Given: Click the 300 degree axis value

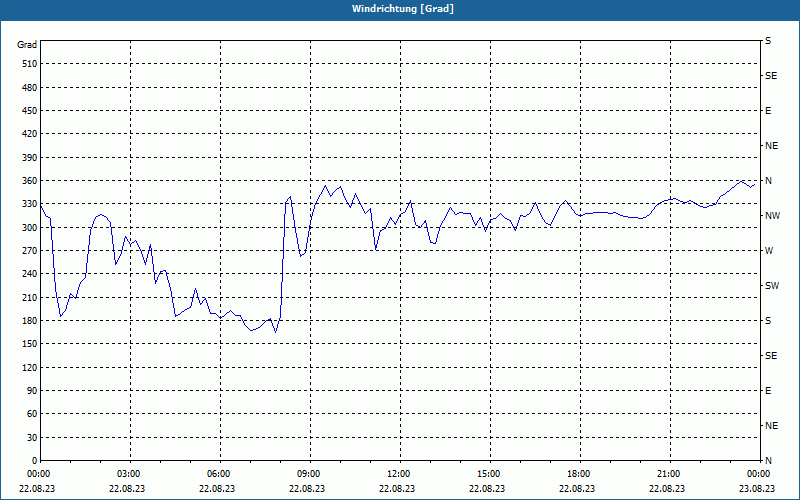Looking at the screenshot, I should pyautogui.click(x=30, y=228).
